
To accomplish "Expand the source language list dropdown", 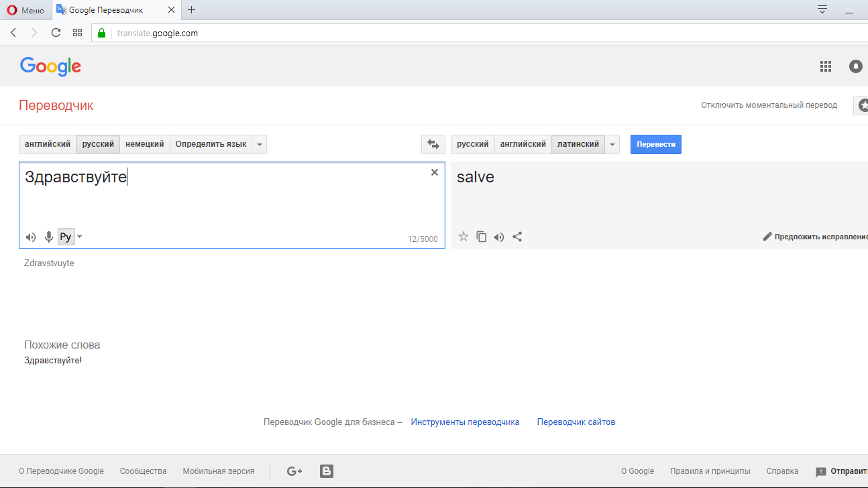I will pyautogui.click(x=260, y=144).
